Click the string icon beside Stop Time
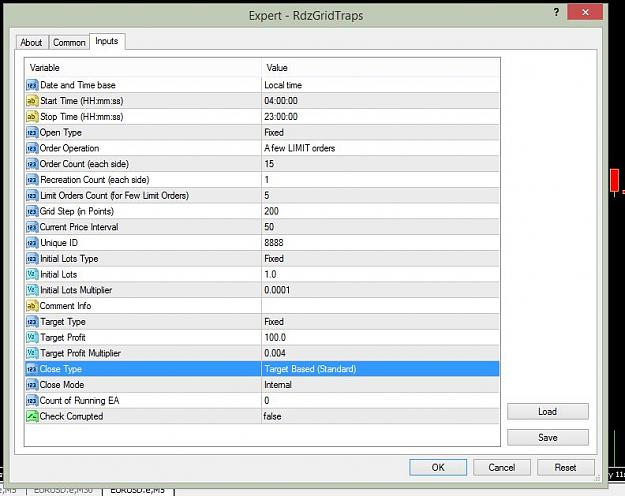Image resolution: width=625 pixels, height=496 pixels. (x=32, y=117)
